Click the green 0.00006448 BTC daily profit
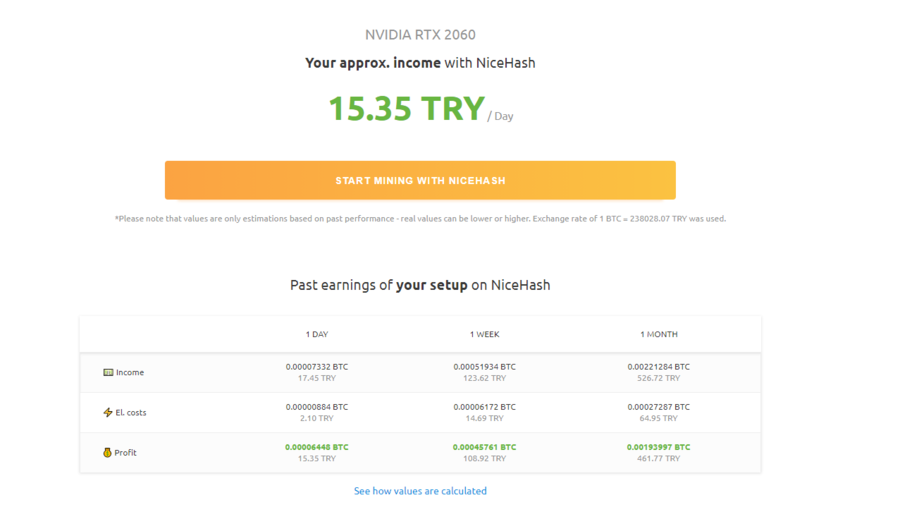The width and height of the screenshot is (900, 524). [x=317, y=447]
